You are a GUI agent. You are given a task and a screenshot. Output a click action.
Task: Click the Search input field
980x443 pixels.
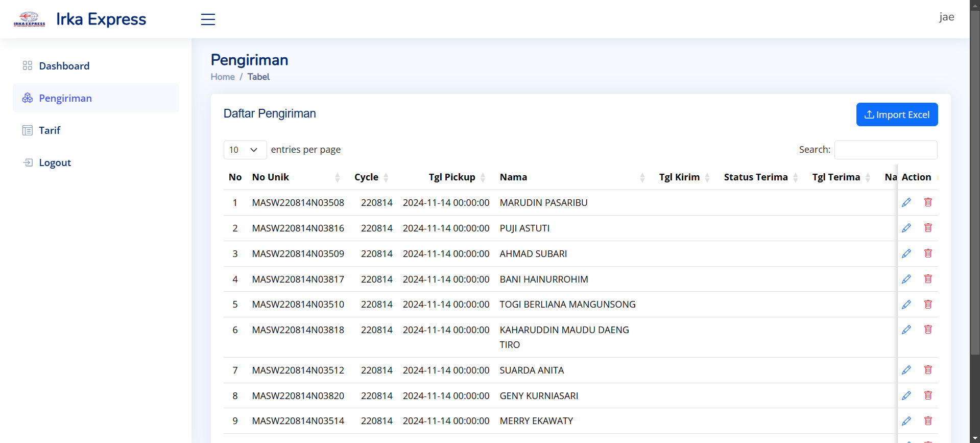pyautogui.click(x=886, y=150)
